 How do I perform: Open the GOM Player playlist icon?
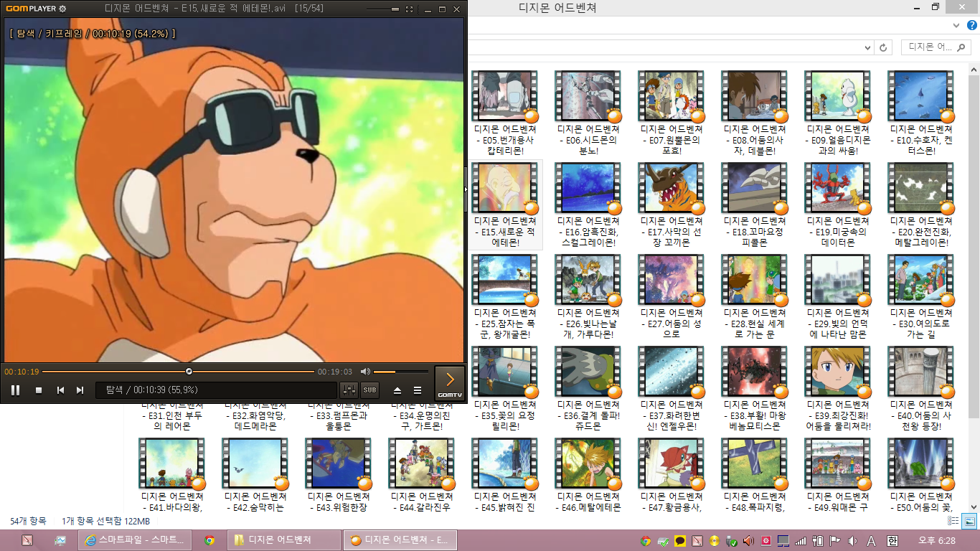(418, 390)
